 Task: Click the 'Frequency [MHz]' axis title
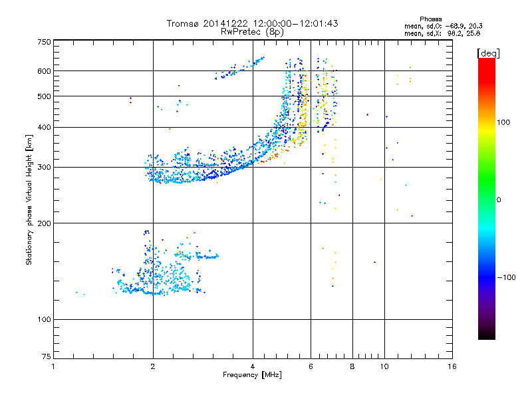coord(252,375)
